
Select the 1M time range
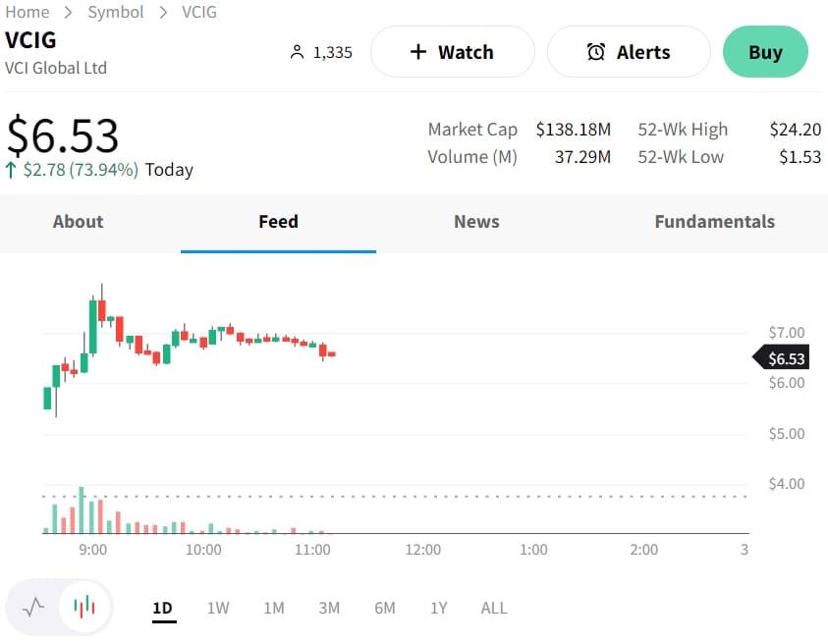pos(274,608)
